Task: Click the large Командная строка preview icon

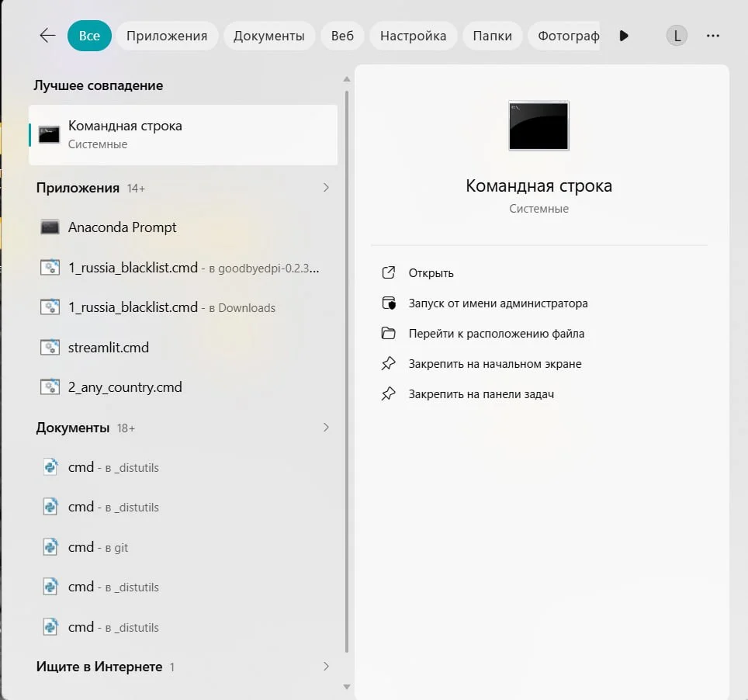Action: (538, 126)
